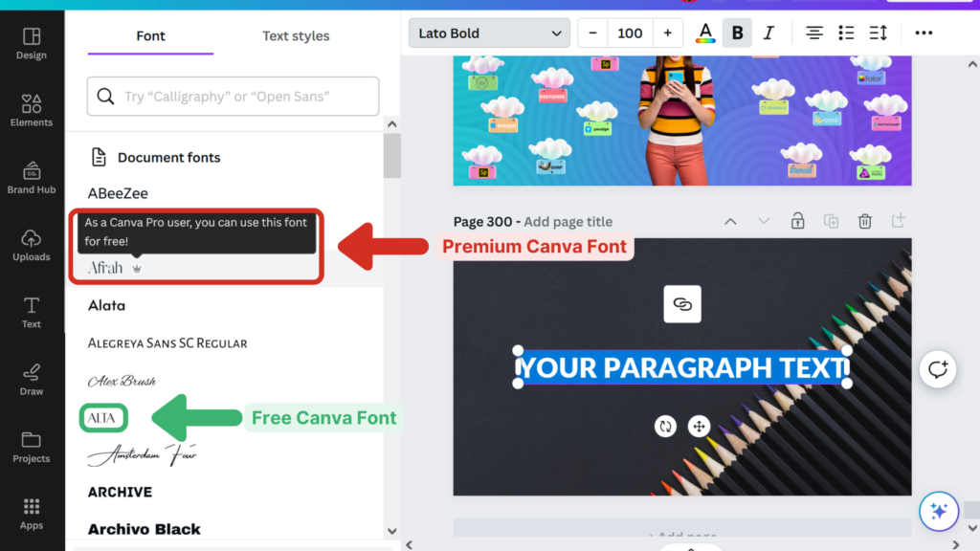The height and width of the screenshot is (551, 980).
Task: Select the Amsterdam Four font
Action: (x=142, y=454)
